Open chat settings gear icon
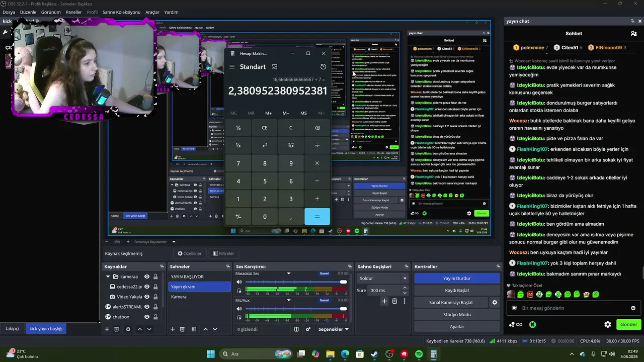Viewport: 644px width, 362px height. (x=608, y=324)
